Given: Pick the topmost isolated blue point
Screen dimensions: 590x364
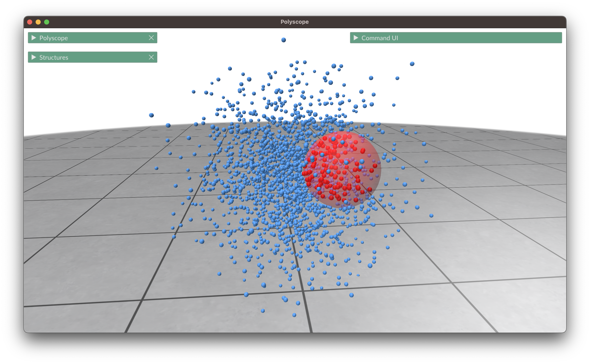Looking at the screenshot, I should (283, 40).
